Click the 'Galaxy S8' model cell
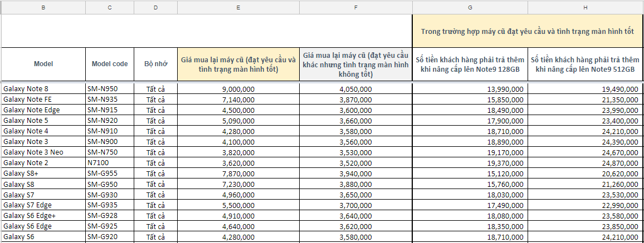 [x=43, y=184]
